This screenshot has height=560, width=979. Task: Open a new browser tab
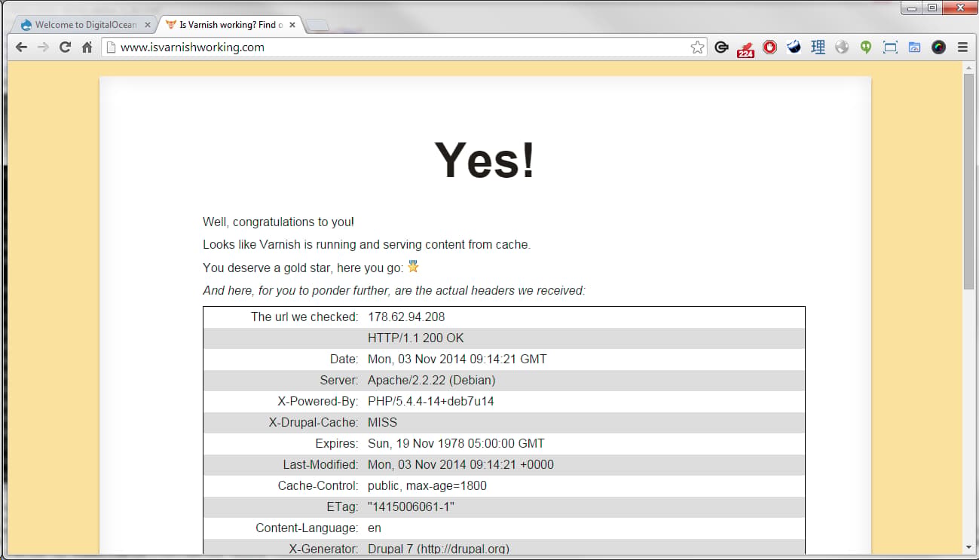[318, 26]
